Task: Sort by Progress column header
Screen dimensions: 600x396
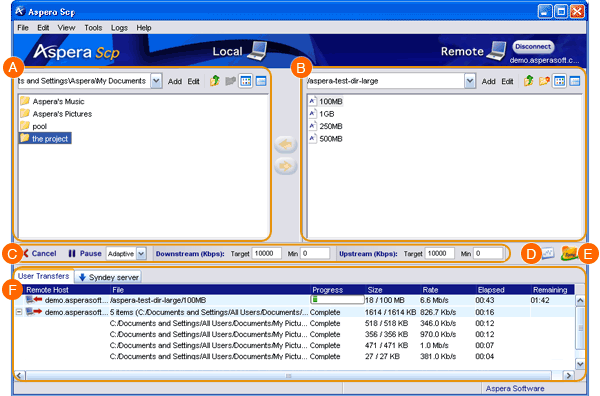Action: pyautogui.click(x=328, y=290)
